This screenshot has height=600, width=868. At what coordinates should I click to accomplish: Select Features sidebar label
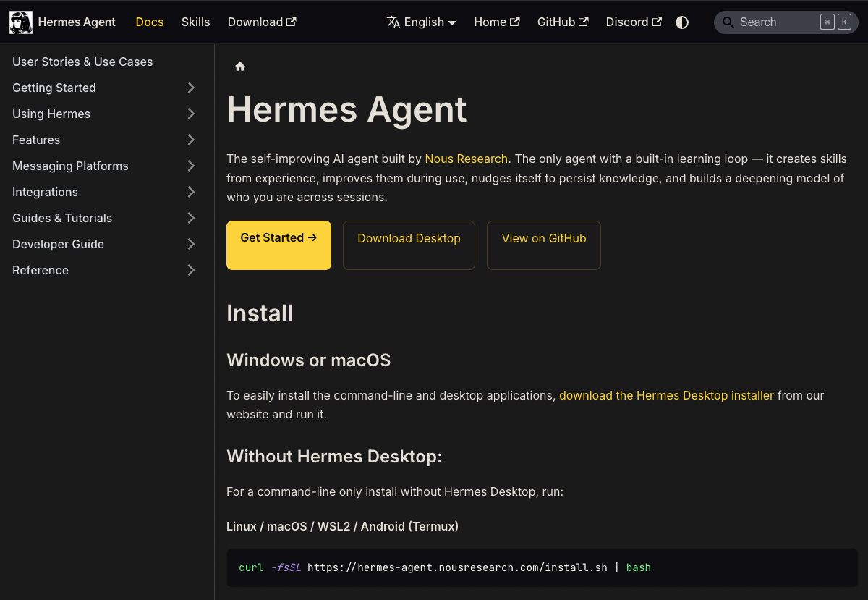[36, 140]
